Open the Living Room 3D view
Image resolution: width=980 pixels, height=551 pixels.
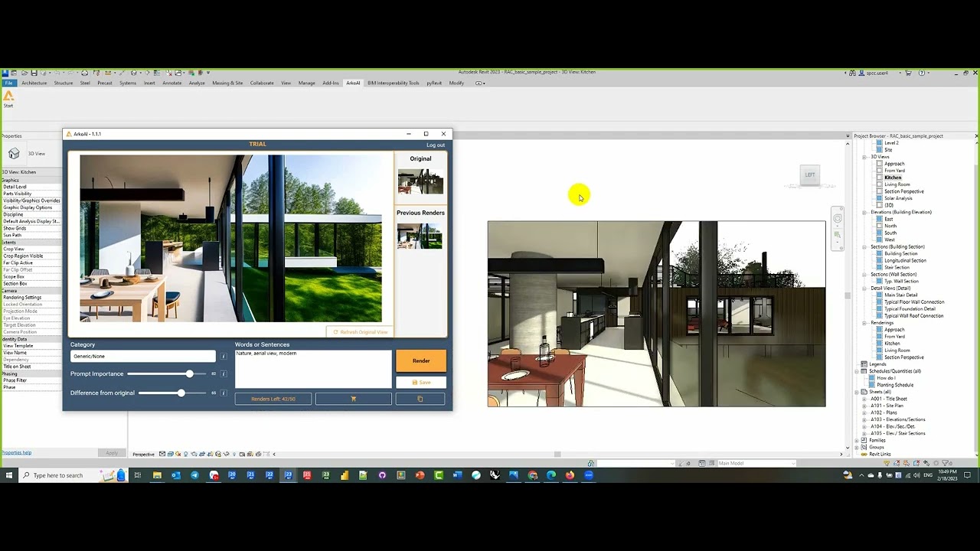tap(897, 184)
